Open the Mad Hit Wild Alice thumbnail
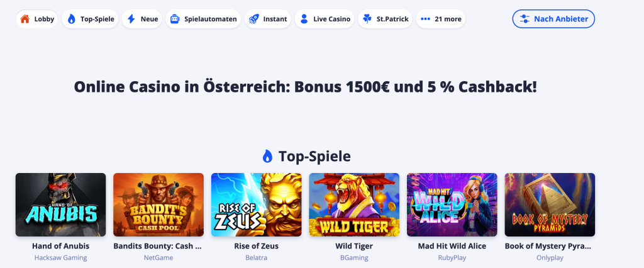Viewport: 644px width, 268px height. point(452,204)
